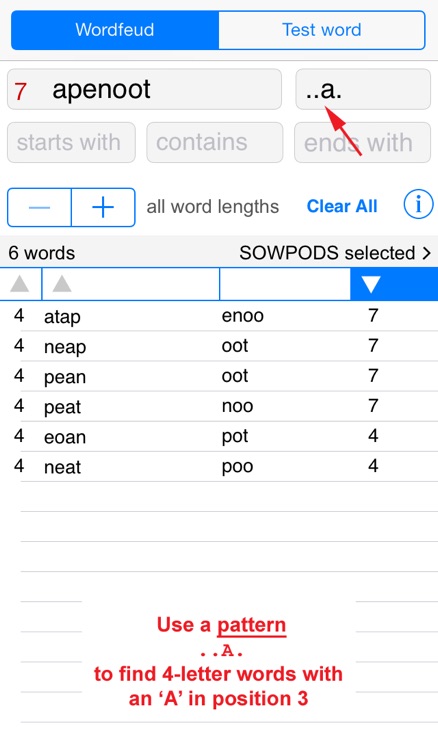Tap score 7 in the atap row

373,315
